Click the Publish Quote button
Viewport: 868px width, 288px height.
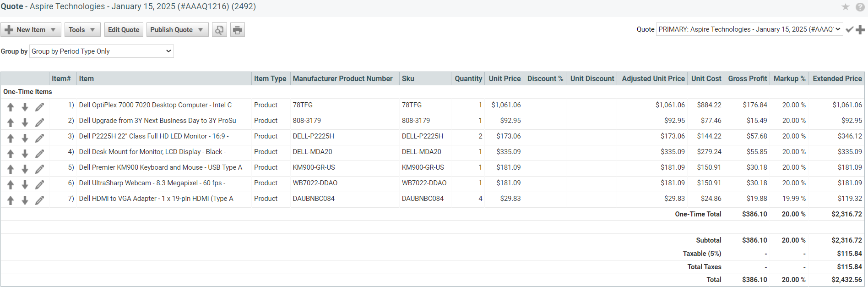click(177, 30)
